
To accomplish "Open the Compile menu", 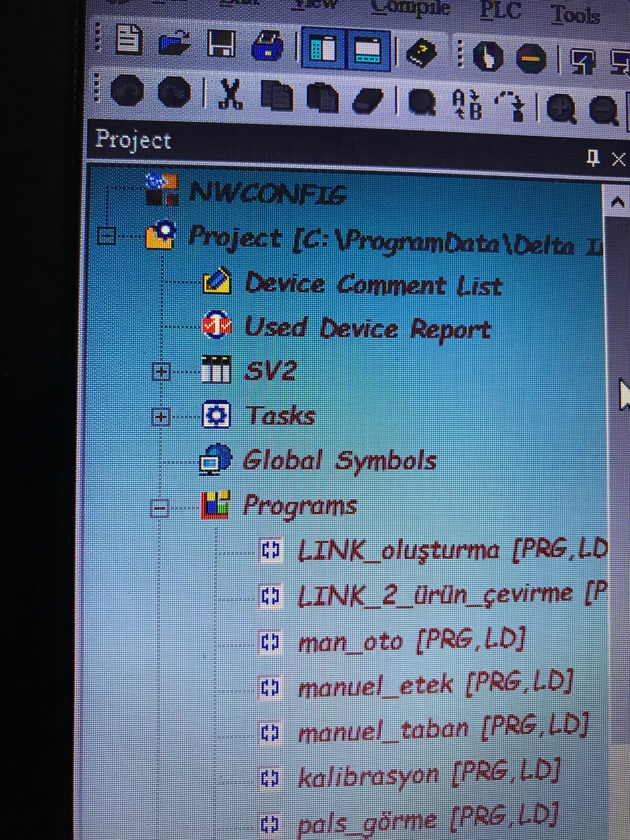I will [x=411, y=8].
